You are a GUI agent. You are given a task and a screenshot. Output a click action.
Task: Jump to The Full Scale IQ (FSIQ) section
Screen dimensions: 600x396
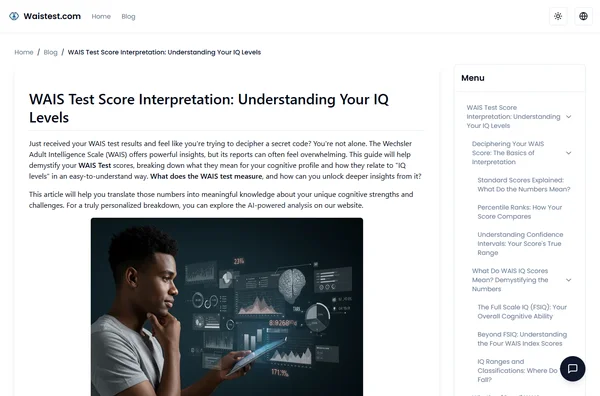pyautogui.click(x=522, y=312)
